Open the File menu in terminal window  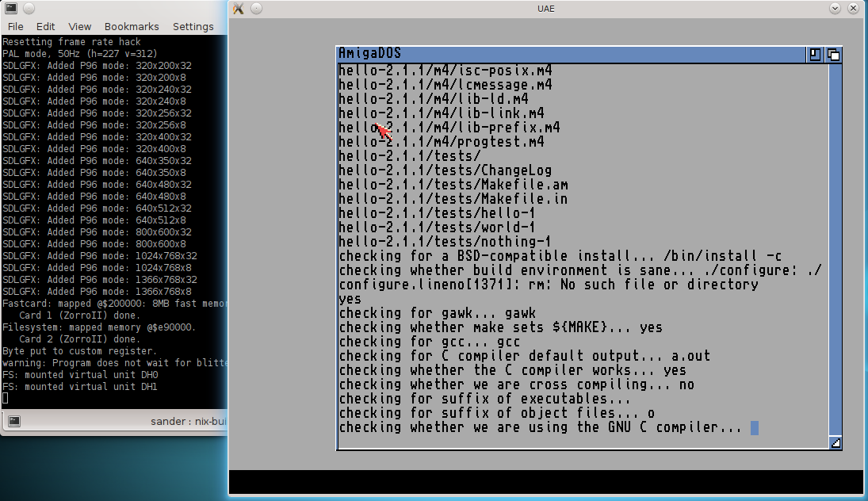click(x=16, y=27)
